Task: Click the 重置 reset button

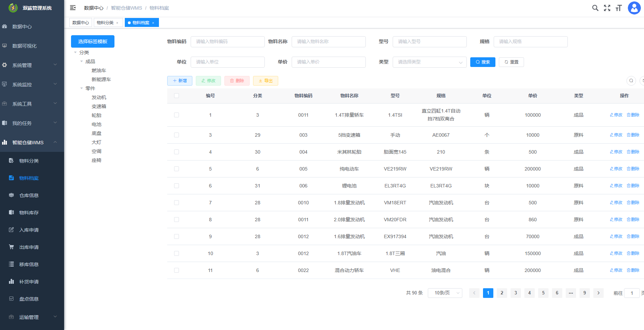Action: tap(511, 62)
